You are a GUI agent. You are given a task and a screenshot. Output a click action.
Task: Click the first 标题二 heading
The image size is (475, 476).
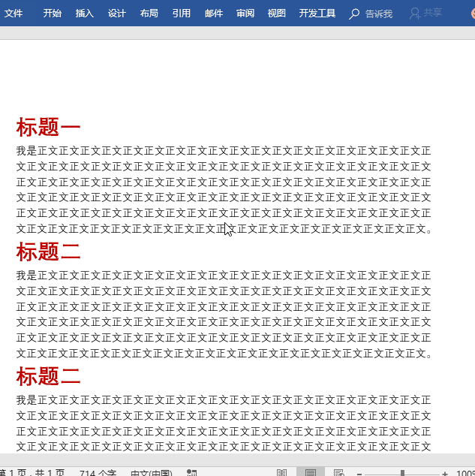[x=48, y=252]
